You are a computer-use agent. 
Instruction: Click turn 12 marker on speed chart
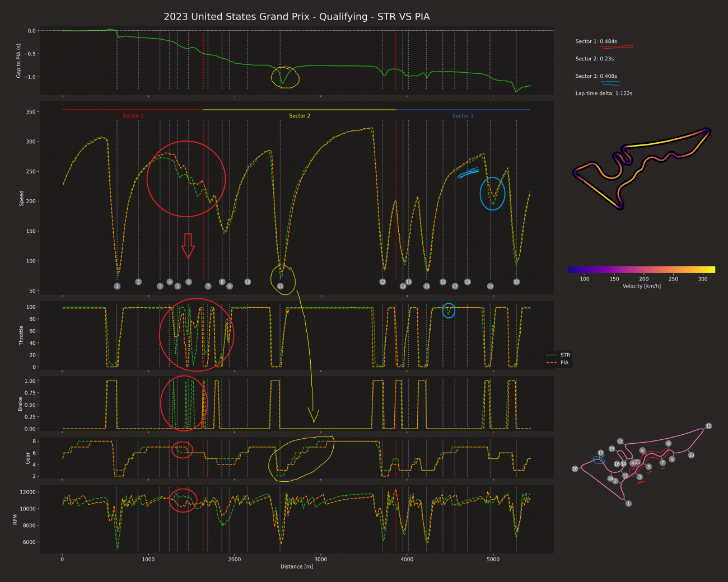coord(382,282)
